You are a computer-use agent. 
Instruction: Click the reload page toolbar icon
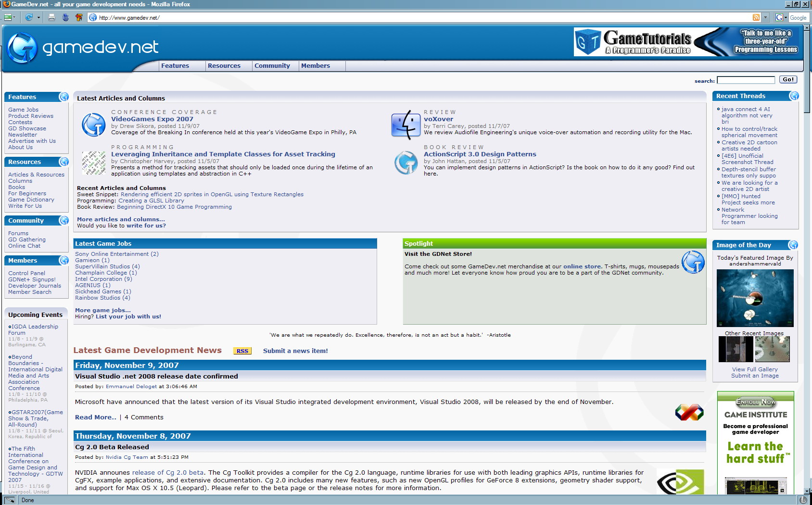[29, 17]
